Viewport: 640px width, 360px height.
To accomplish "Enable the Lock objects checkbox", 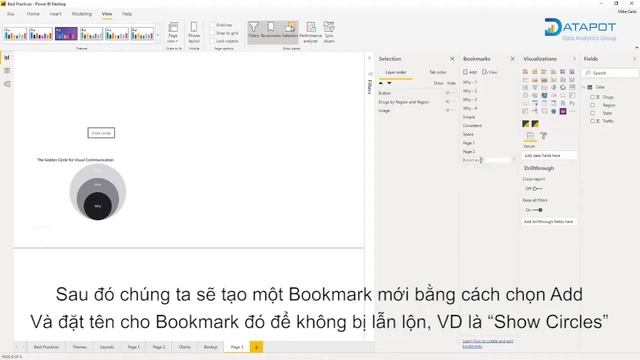I will 212,41.
